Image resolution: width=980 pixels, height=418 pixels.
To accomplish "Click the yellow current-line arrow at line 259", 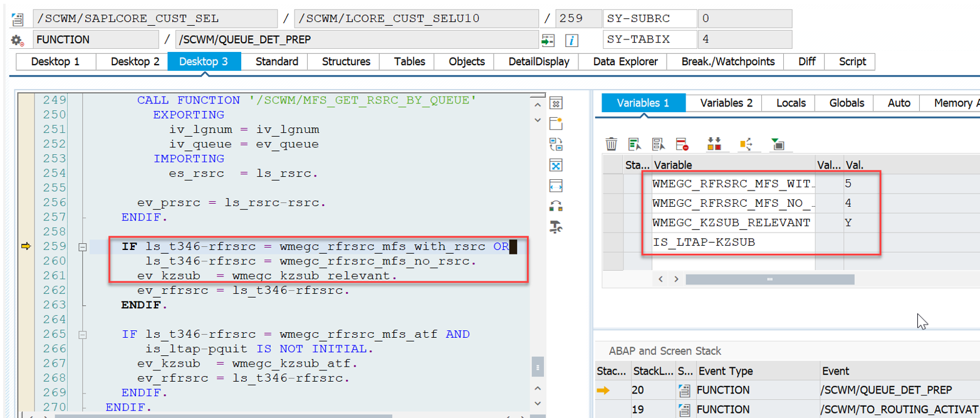I will tap(26, 246).
